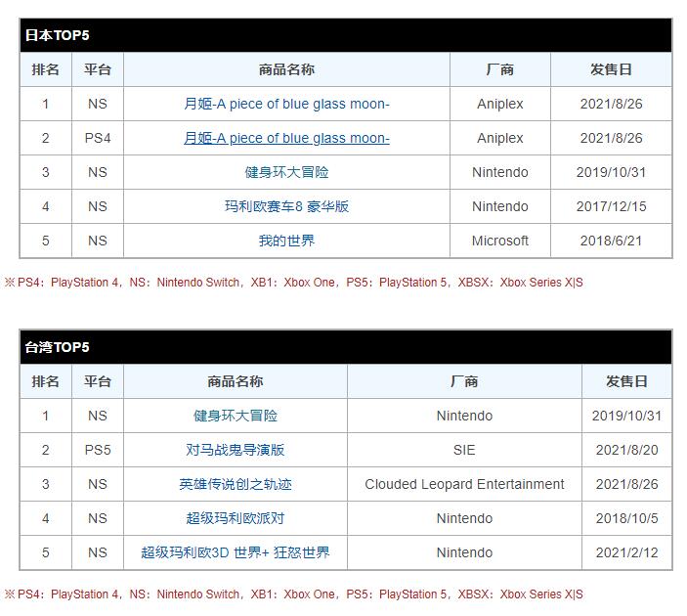The height and width of the screenshot is (616, 687).
Task: Click Nintendo cell in the 超级玛利欧派对 row
Action: [464, 518]
